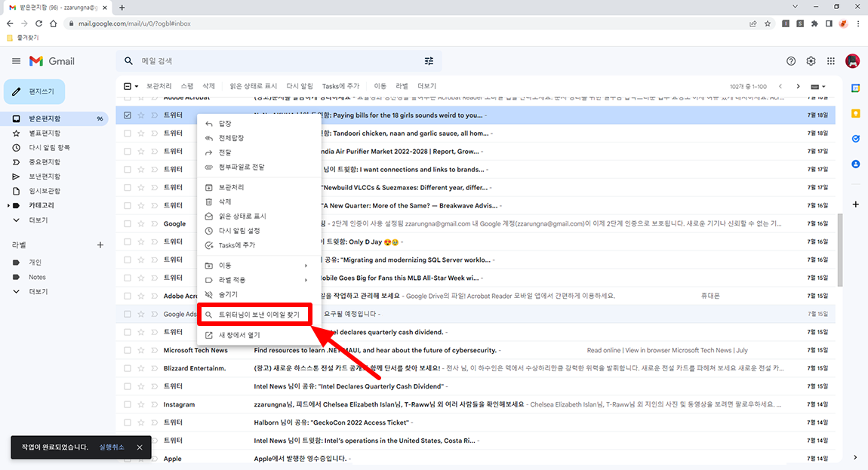This screenshot has width=868, height=470.
Task: Check the Tandoori chicken email checkbox
Action: 128,134
